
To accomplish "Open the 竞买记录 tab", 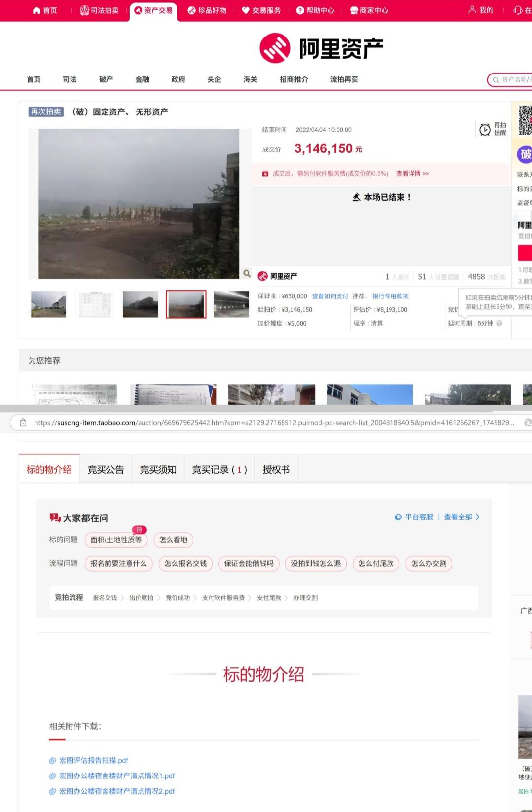I will click(x=219, y=470).
